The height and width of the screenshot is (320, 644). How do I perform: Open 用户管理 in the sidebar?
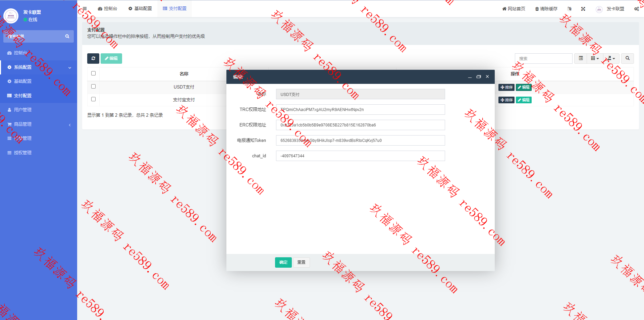pos(39,110)
